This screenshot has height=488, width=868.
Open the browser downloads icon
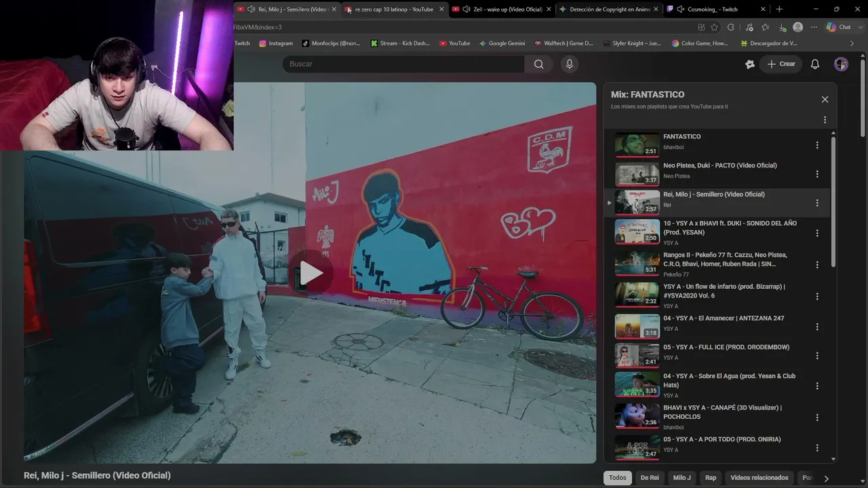tap(783, 27)
